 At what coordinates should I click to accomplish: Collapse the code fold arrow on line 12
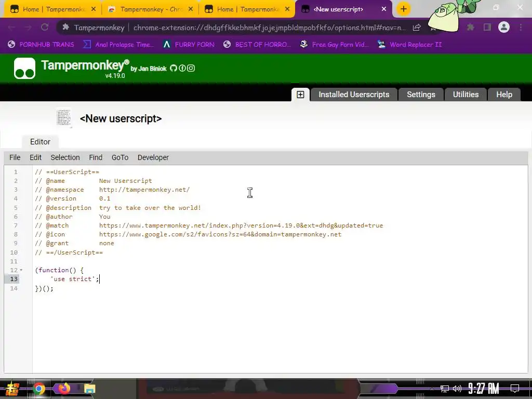click(x=21, y=270)
